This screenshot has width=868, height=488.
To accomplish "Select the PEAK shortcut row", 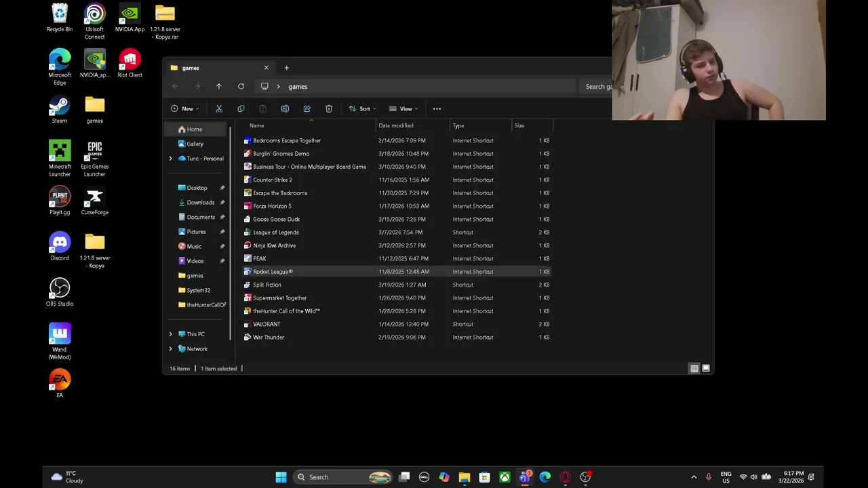I will click(397, 258).
